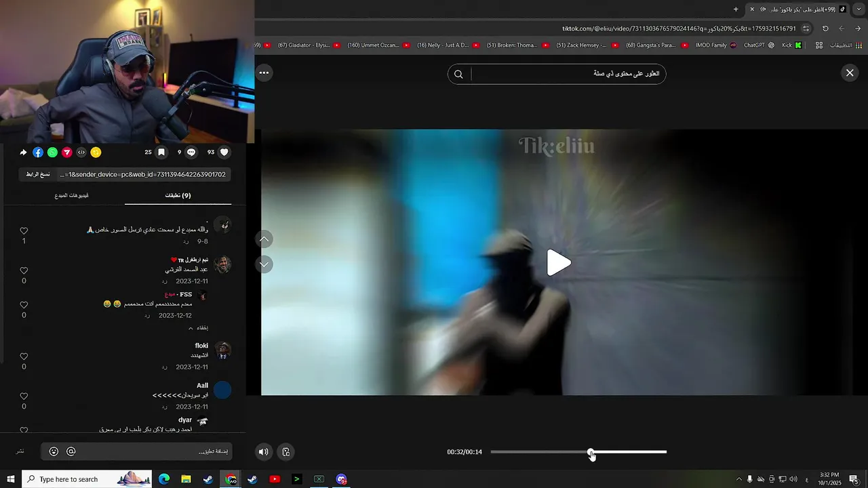Image resolution: width=868 pixels, height=488 pixels.
Task: Open the apps grid bookmark icon
Action: [819, 45]
